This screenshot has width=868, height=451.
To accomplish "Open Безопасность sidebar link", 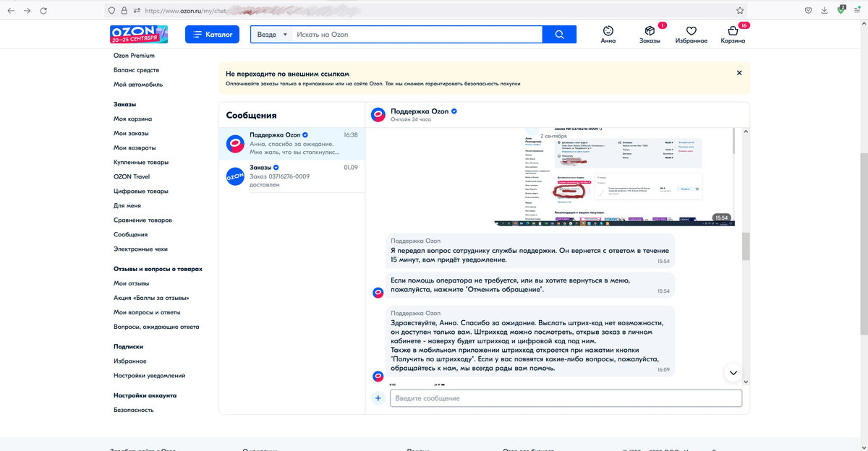I will pos(134,410).
